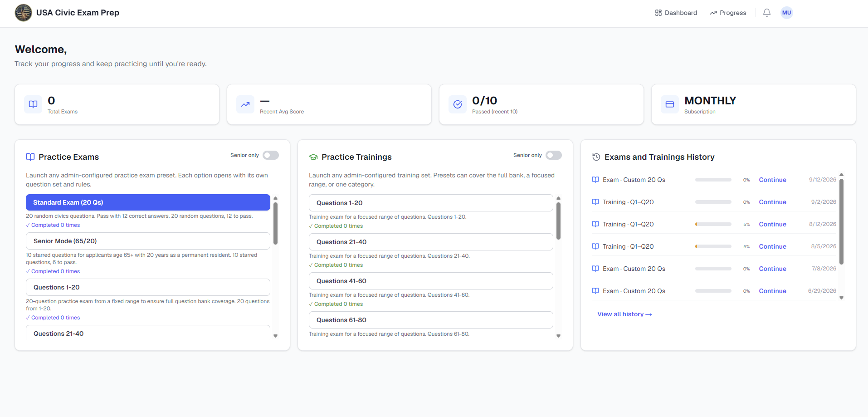Click book icon for 6/29/2026 exam entry
This screenshot has height=417, width=868.
(595, 291)
